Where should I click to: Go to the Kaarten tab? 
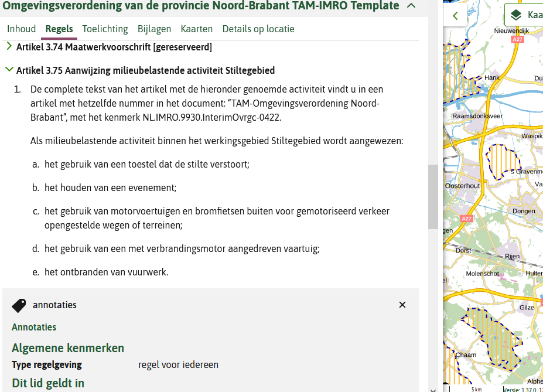click(x=197, y=29)
